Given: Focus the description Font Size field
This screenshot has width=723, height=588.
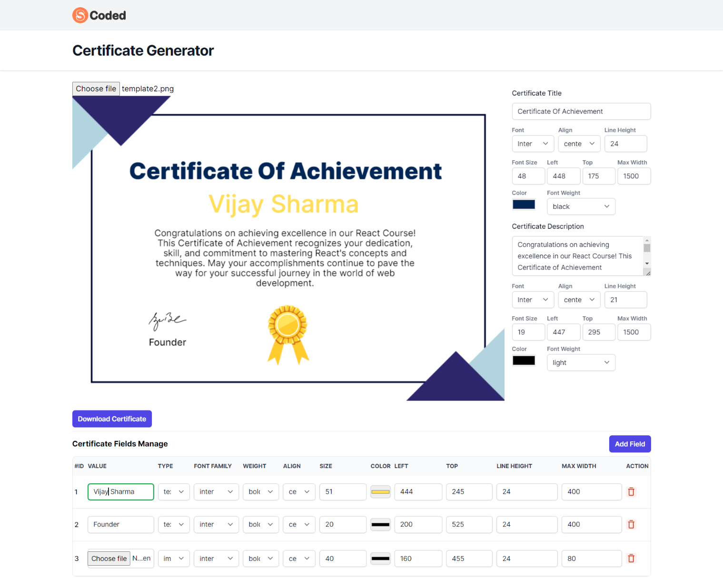Looking at the screenshot, I should point(528,332).
